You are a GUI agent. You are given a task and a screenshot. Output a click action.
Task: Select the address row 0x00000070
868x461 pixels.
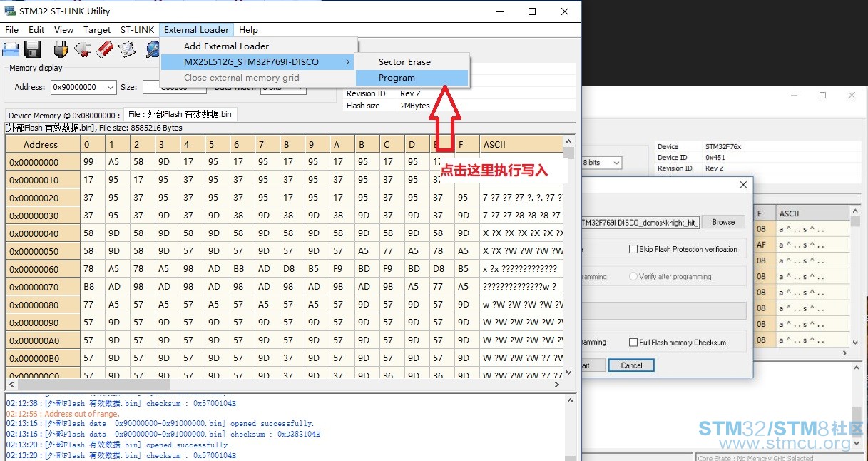tap(42, 287)
